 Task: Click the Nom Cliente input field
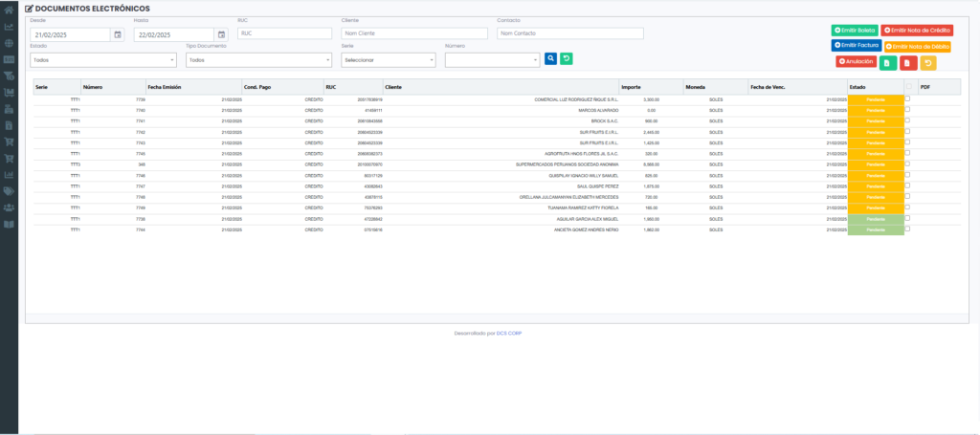[414, 33]
